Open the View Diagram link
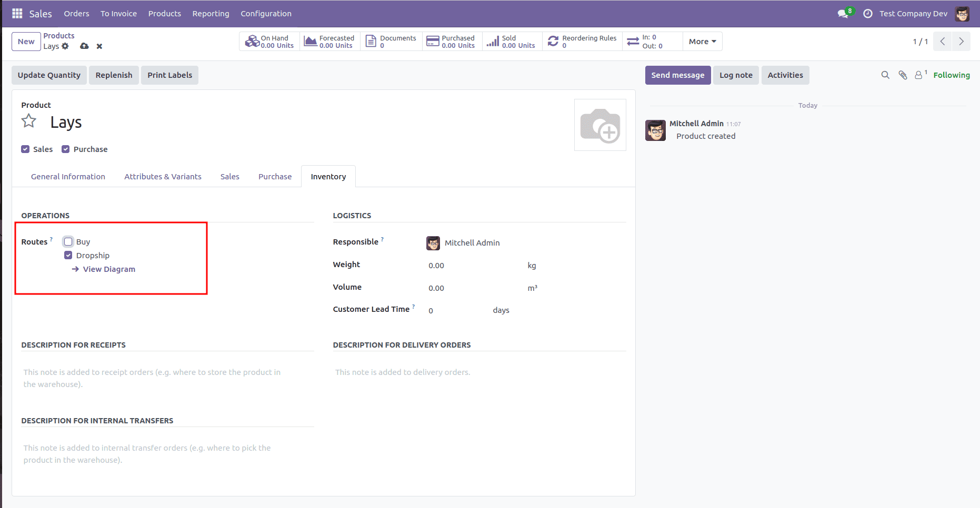Viewport: 980px width, 508px height. (x=109, y=269)
